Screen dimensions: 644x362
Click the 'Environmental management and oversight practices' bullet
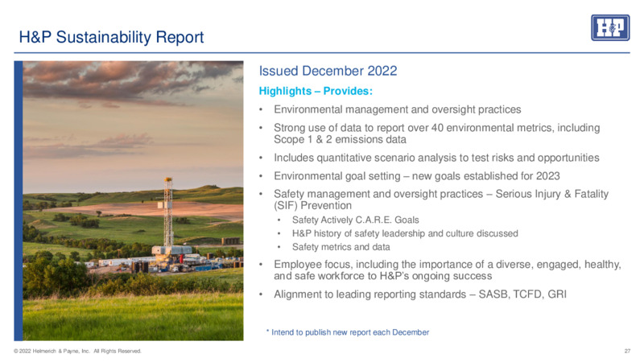tap(397, 109)
